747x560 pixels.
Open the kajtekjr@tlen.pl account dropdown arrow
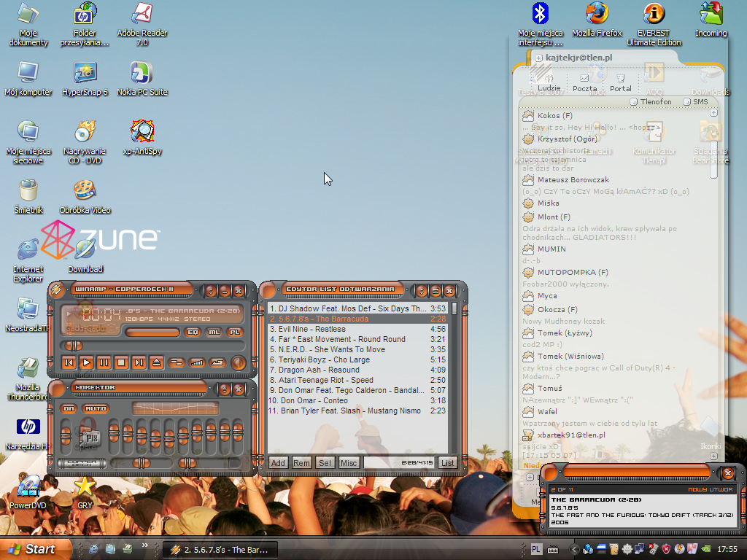pos(538,58)
